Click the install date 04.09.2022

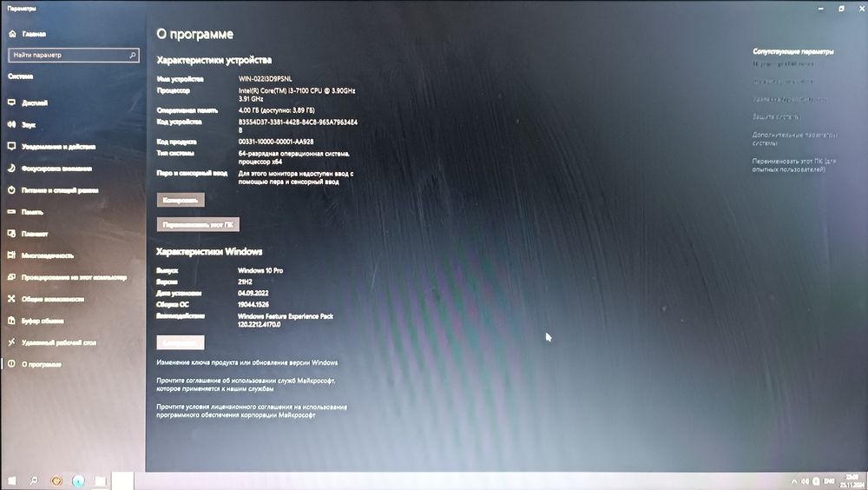[x=253, y=294]
